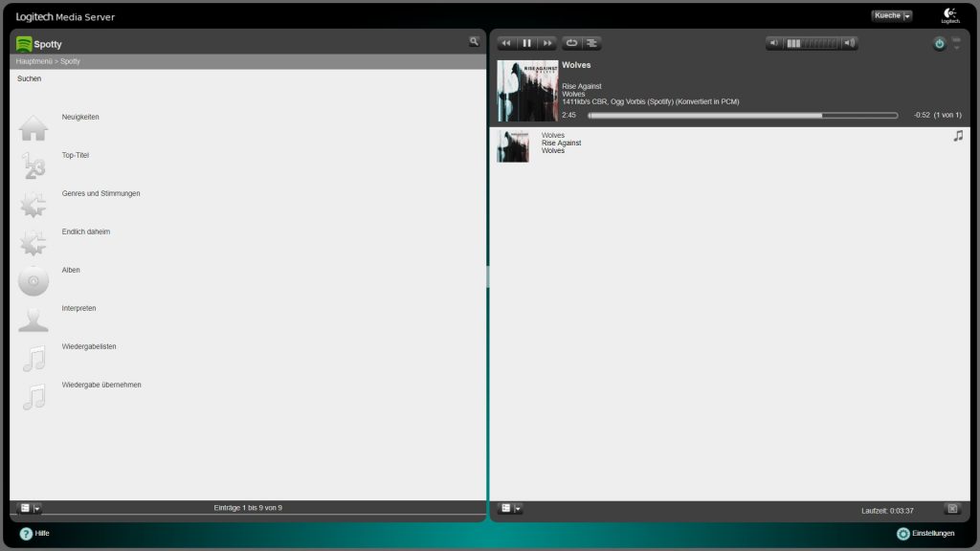Image resolution: width=980 pixels, height=551 pixels.
Task: Open the search magnifier icon
Action: click(x=474, y=42)
